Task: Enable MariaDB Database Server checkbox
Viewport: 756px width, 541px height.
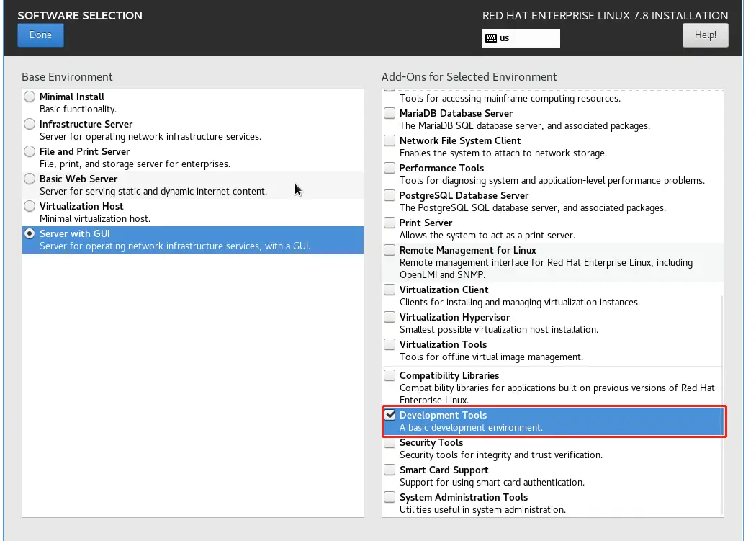Action: (x=390, y=113)
